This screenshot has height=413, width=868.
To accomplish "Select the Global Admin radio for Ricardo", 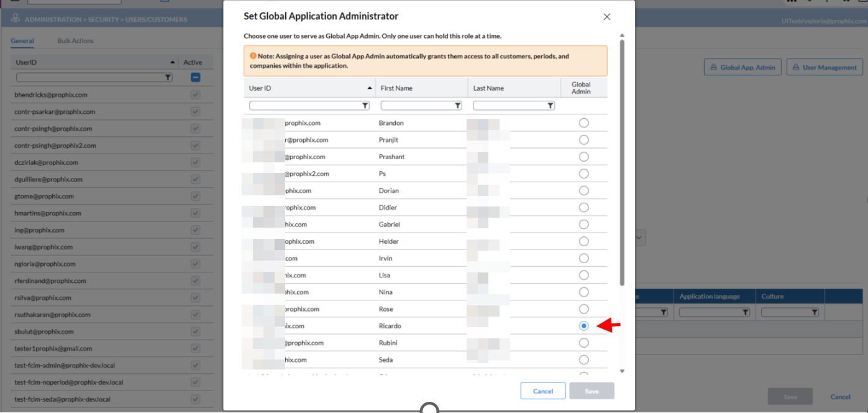I will click(583, 326).
